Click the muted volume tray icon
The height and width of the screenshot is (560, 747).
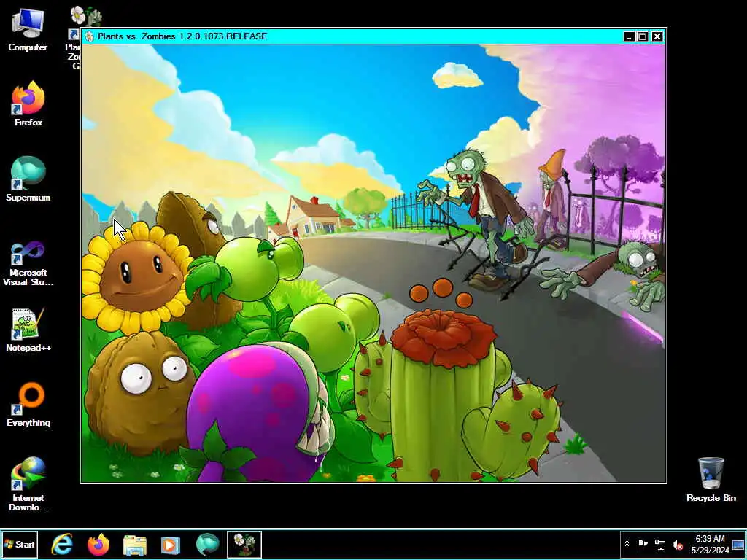click(677, 544)
